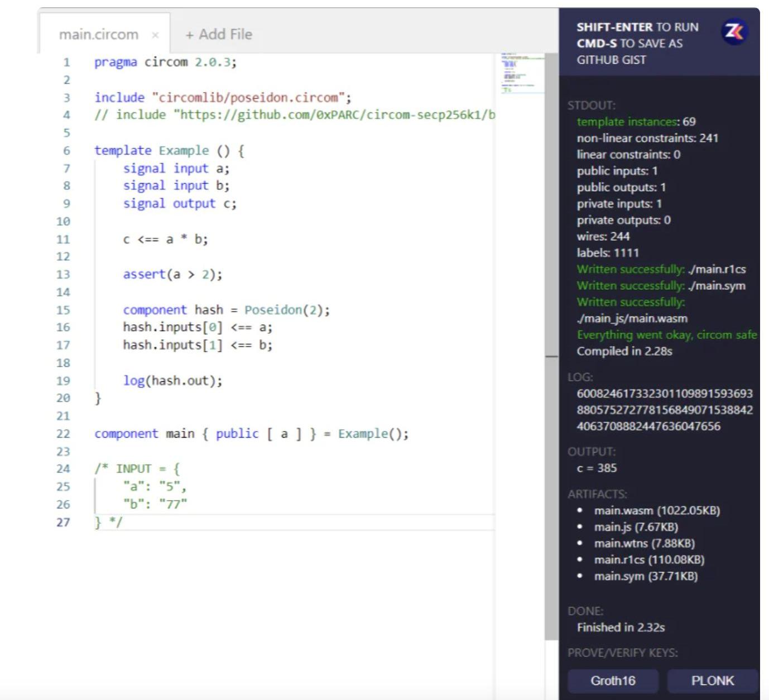Generate Groth16 prove/verify keys

(x=613, y=680)
